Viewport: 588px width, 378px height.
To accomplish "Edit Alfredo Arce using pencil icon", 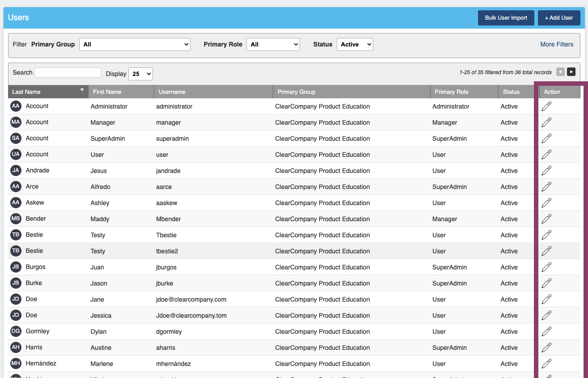I will [546, 187].
